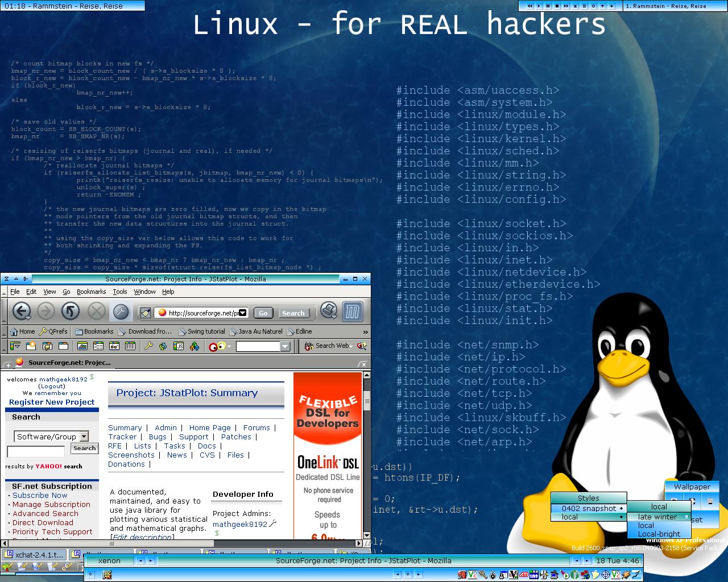Click the Mozilla M throbber logo
The width and height of the screenshot is (728, 582).
[353, 311]
